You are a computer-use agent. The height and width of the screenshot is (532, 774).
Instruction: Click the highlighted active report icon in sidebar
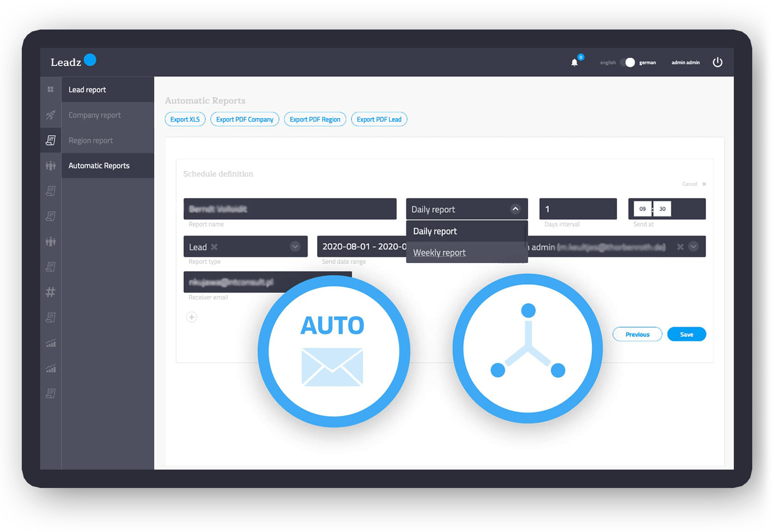pos(50,140)
